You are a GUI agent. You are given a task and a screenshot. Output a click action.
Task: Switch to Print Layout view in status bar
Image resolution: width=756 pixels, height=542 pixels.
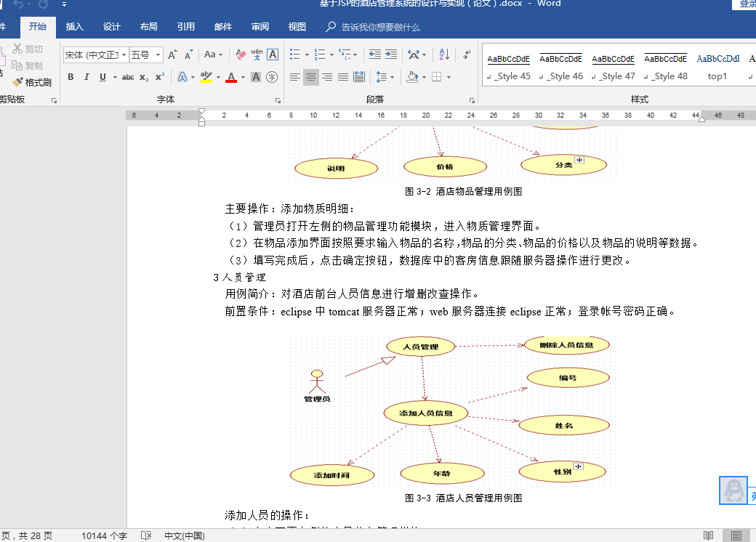pos(736,535)
